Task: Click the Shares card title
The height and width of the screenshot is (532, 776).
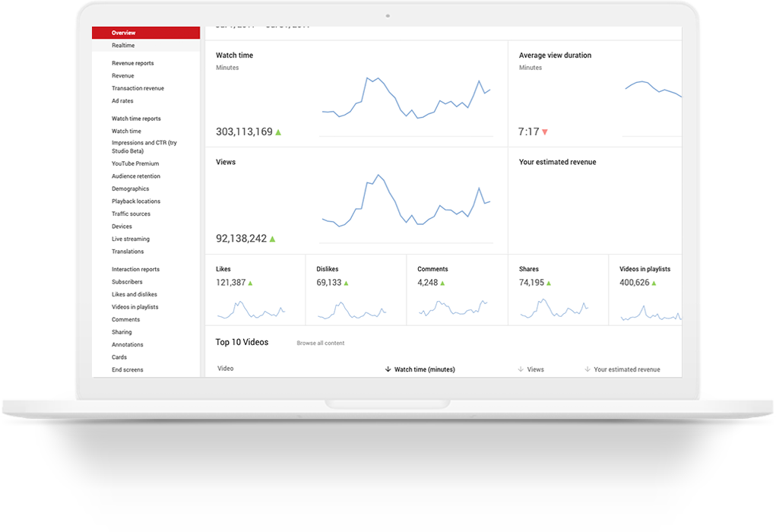Action: click(528, 269)
